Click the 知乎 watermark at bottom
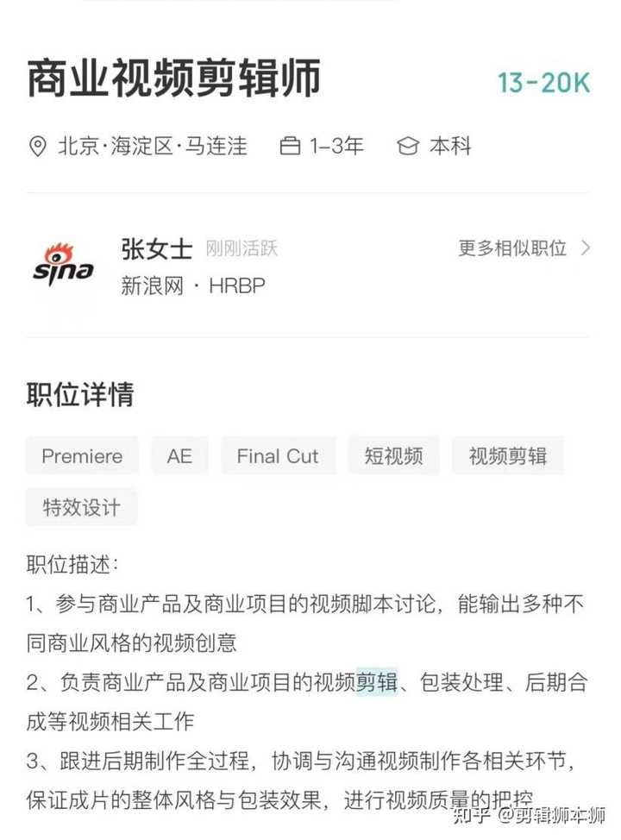 click(x=472, y=815)
